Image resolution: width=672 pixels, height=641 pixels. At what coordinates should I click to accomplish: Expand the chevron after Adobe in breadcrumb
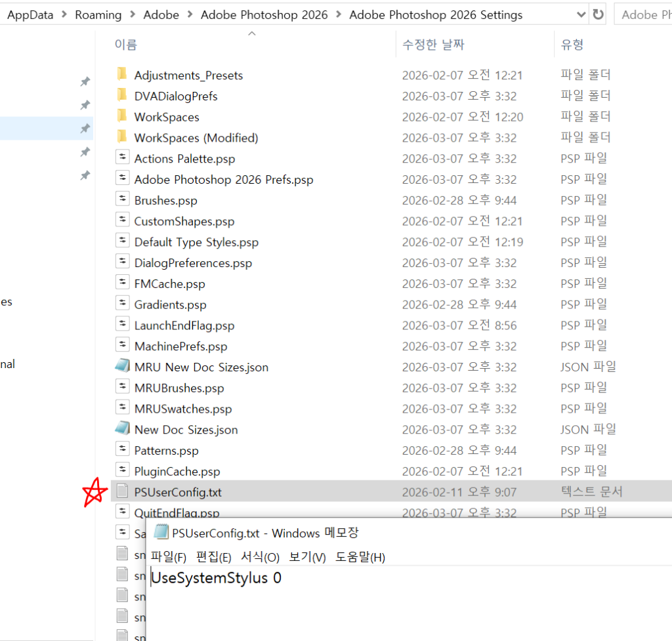[x=190, y=14]
